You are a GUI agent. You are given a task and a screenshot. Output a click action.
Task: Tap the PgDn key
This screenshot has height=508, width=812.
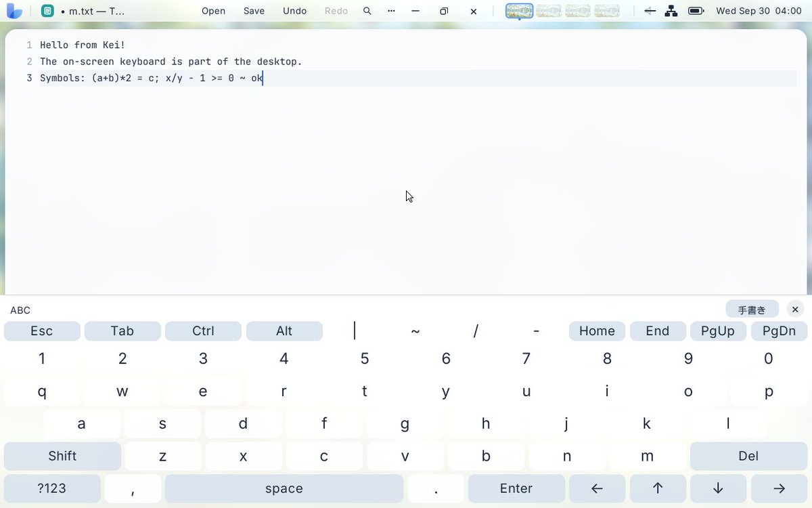click(779, 331)
